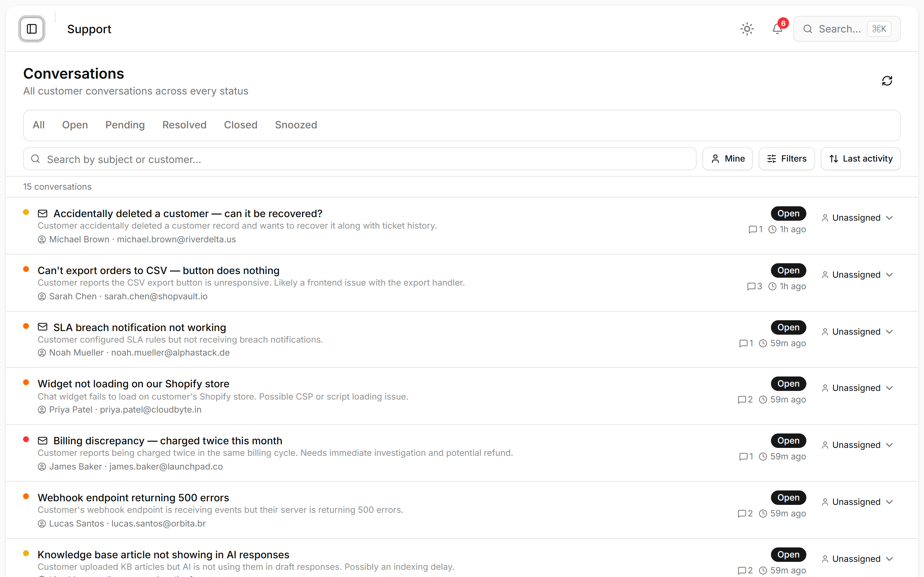This screenshot has width=924, height=577.
Task: Toggle the unread indicator on the Webhook conversation
Action: coord(26,497)
